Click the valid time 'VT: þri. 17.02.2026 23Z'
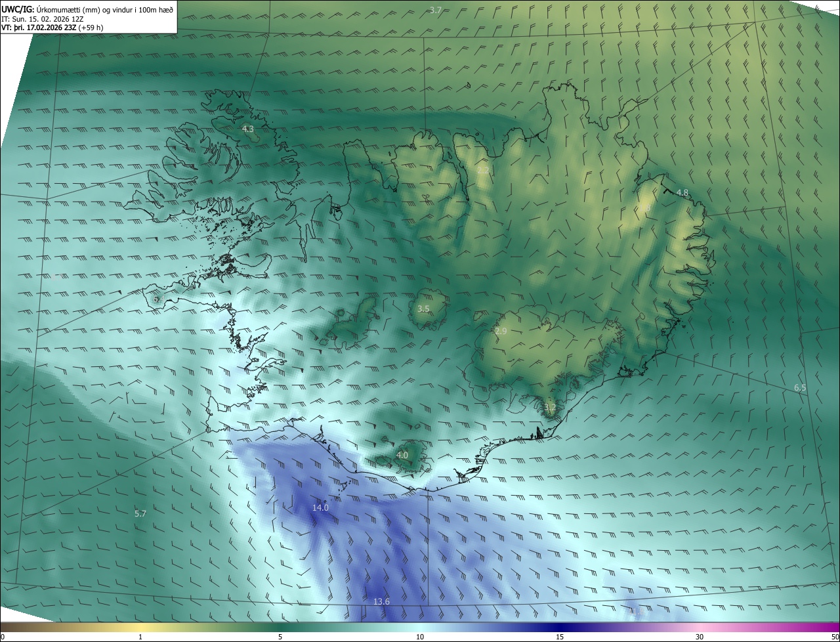 [x=38, y=28]
